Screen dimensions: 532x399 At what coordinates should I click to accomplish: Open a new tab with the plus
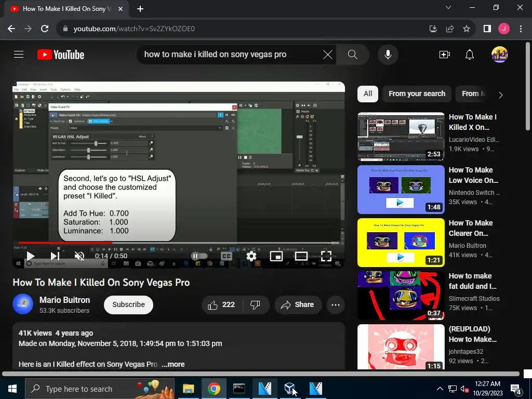tap(140, 9)
